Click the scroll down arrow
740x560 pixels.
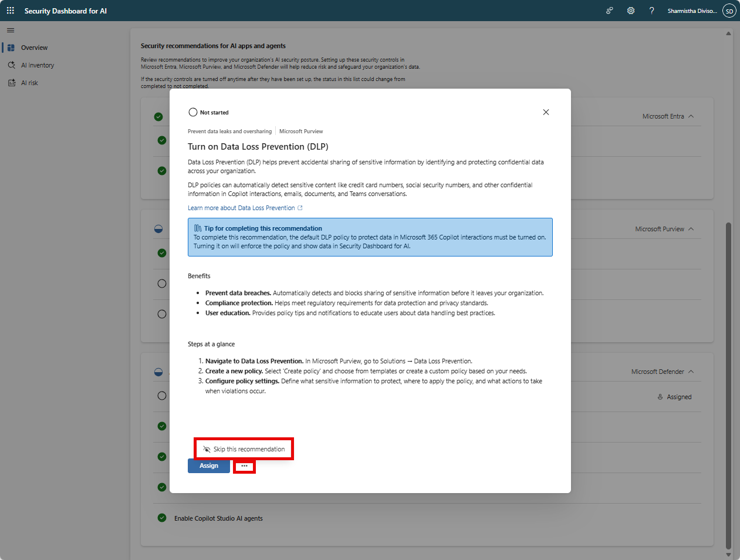click(728, 555)
